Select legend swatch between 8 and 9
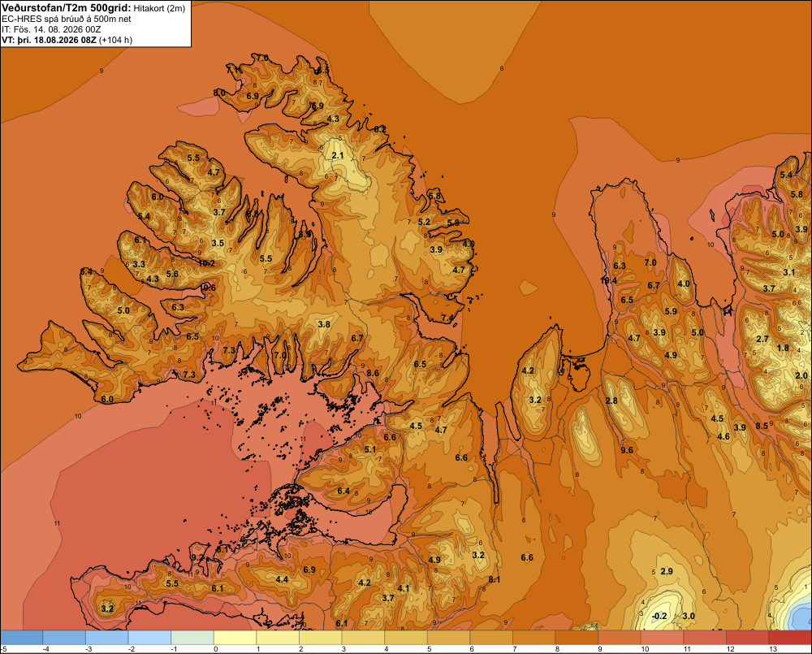 [x=577, y=638]
